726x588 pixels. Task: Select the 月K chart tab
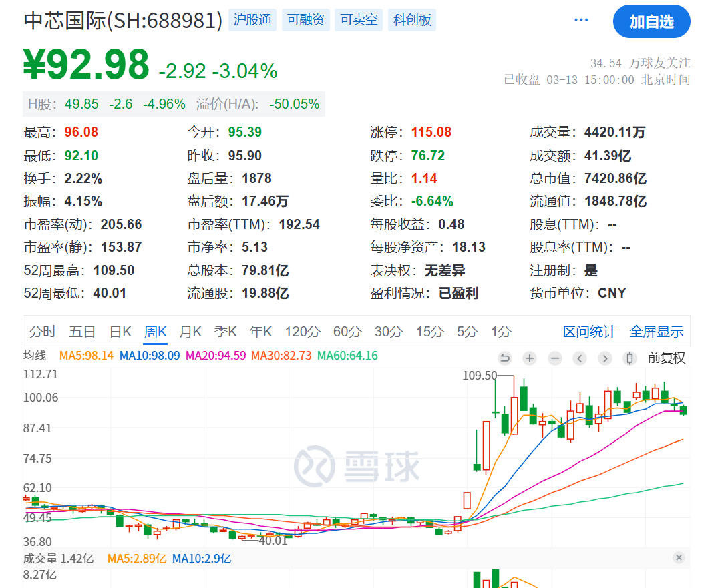tap(190, 332)
